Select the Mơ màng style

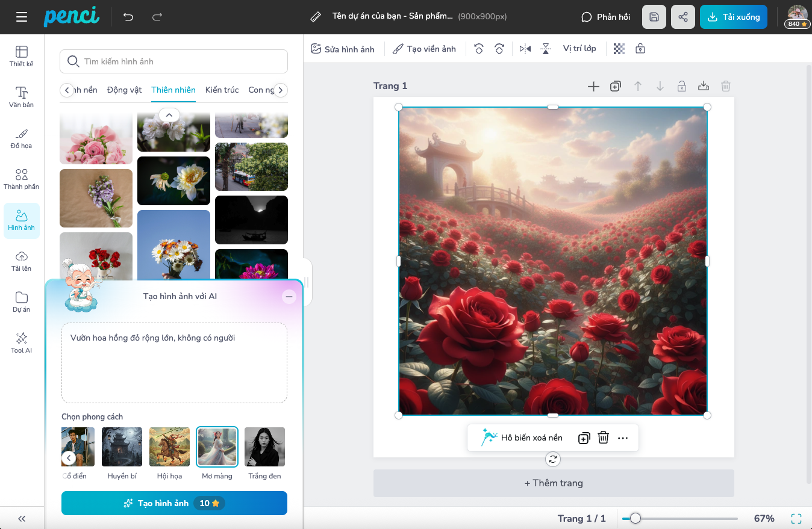pos(217,447)
